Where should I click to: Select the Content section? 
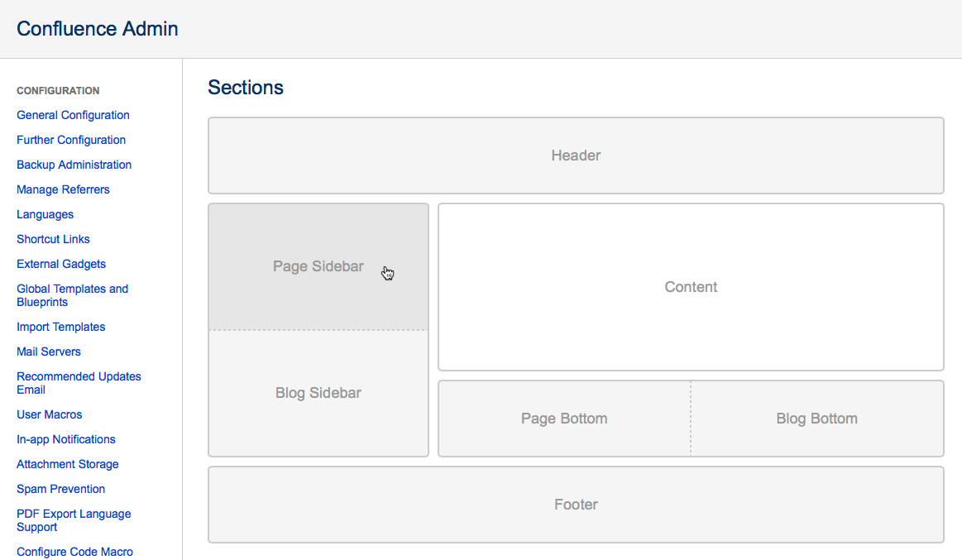point(691,286)
